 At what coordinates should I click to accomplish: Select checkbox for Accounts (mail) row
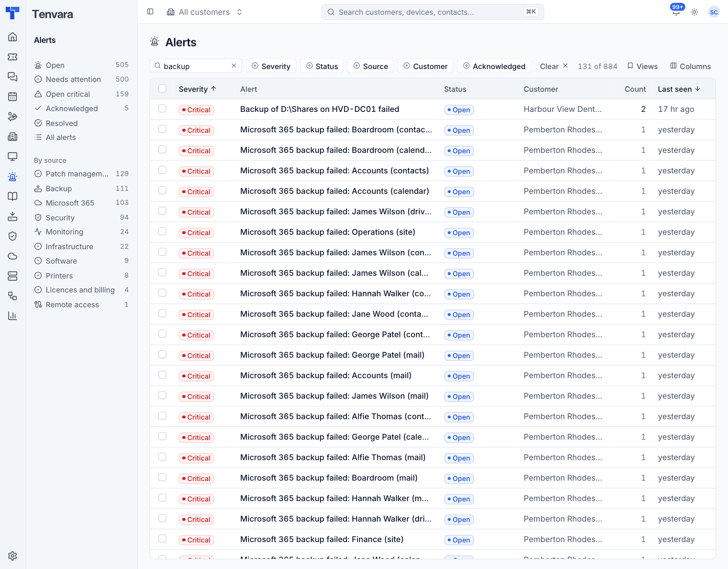[162, 375]
